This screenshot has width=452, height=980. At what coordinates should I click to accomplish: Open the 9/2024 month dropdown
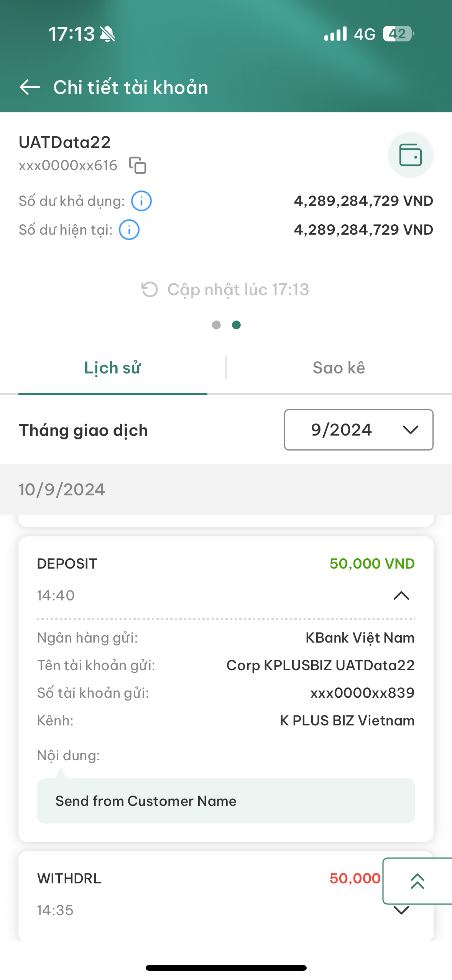(358, 430)
